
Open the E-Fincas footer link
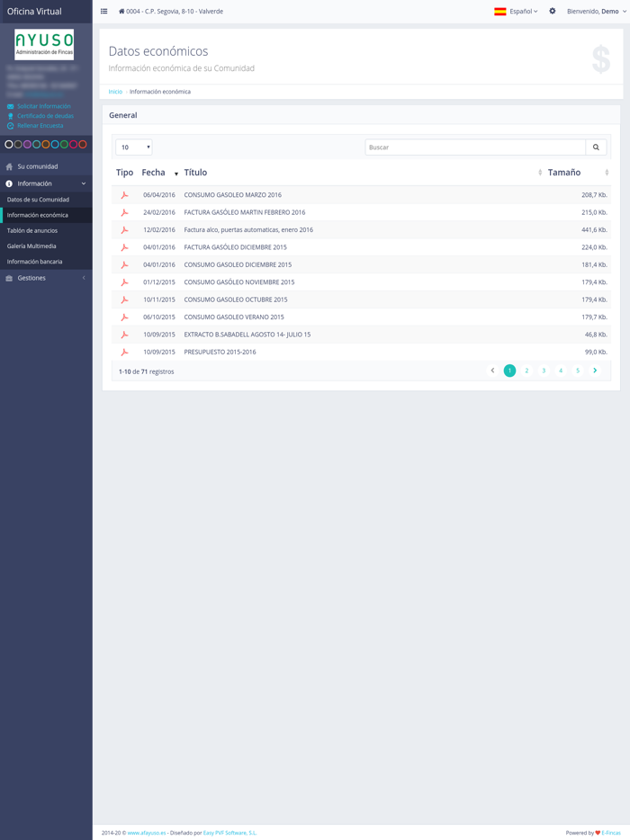point(611,833)
